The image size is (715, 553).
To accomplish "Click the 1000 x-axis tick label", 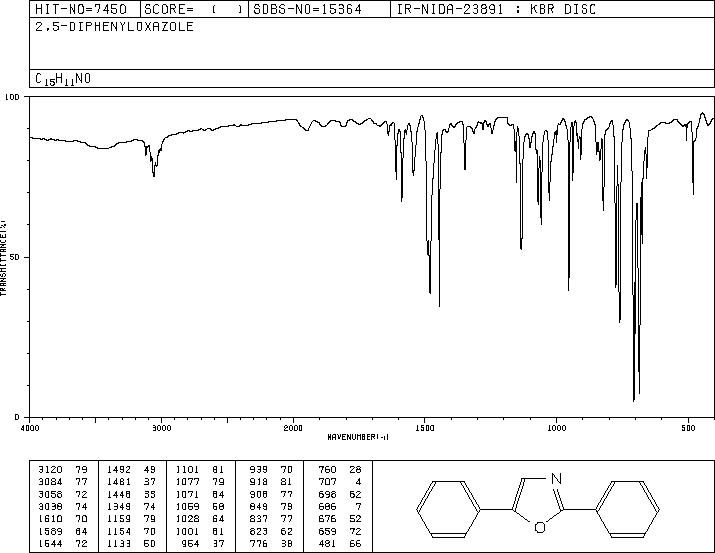I will (x=556, y=428).
